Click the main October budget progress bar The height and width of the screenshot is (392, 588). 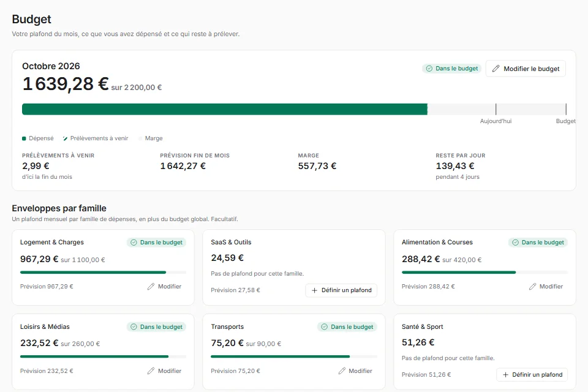(294, 109)
